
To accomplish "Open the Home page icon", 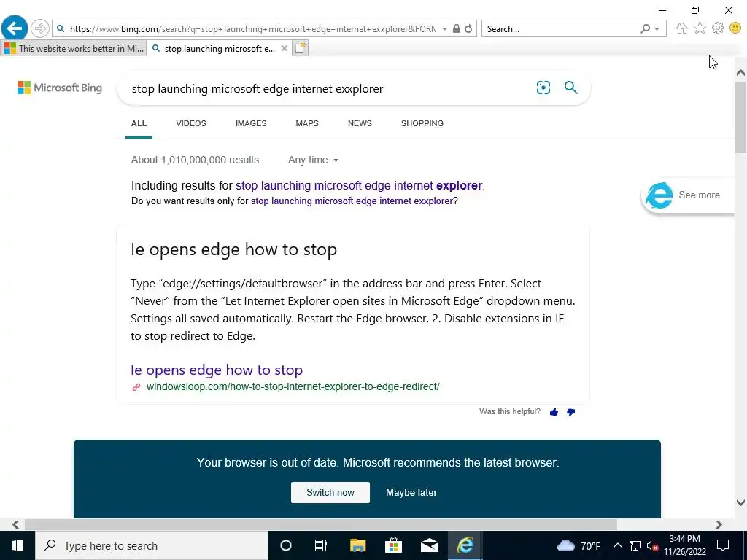I will point(682,28).
